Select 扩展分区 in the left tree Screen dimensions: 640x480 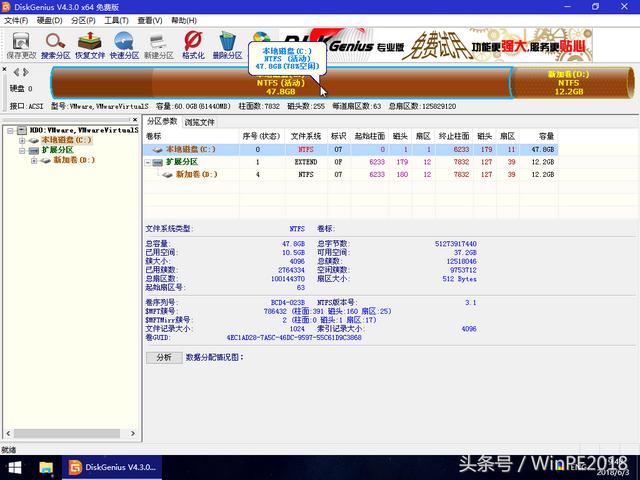(x=58, y=150)
